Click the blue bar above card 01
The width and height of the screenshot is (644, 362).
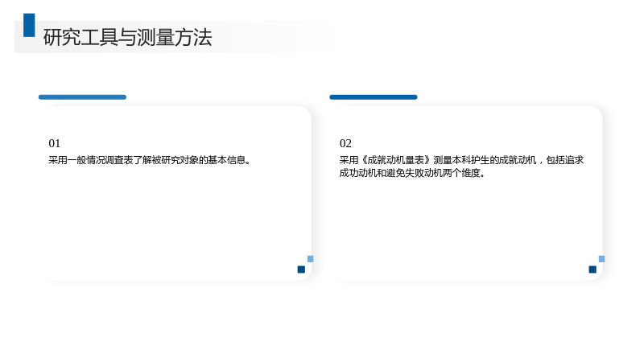point(82,97)
